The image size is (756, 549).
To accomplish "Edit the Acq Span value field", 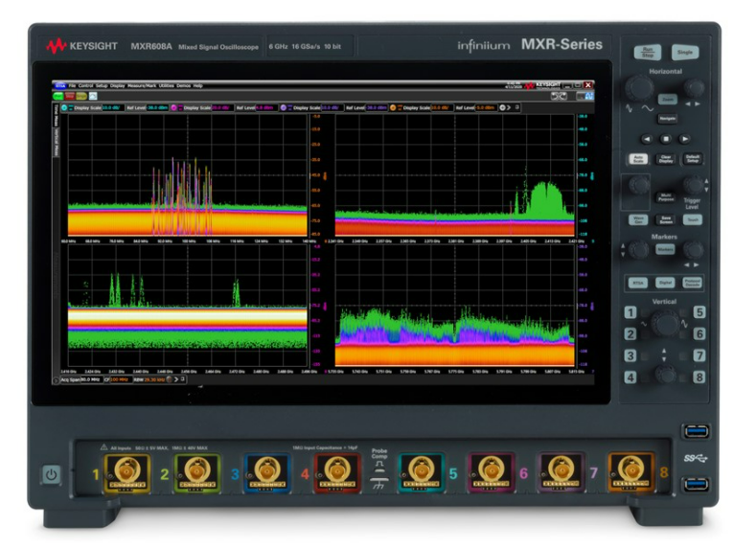I will (x=91, y=379).
